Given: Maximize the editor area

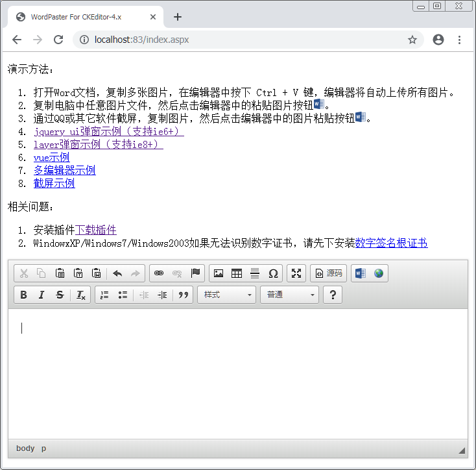Looking at the screenshot, I should tap(296, 273).
